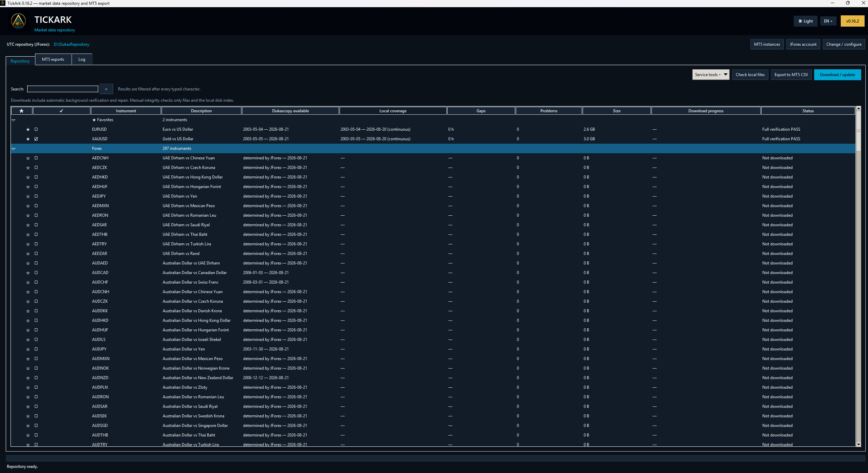This screenshot has height=473, width=868.
Task: Click Download / update button
Action: tap(837, 75)
